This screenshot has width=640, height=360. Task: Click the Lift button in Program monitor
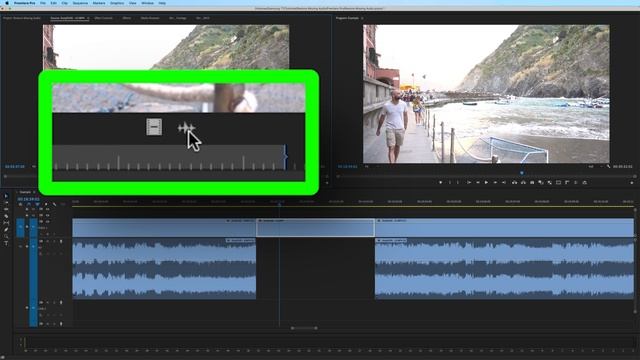coord(514,182)
